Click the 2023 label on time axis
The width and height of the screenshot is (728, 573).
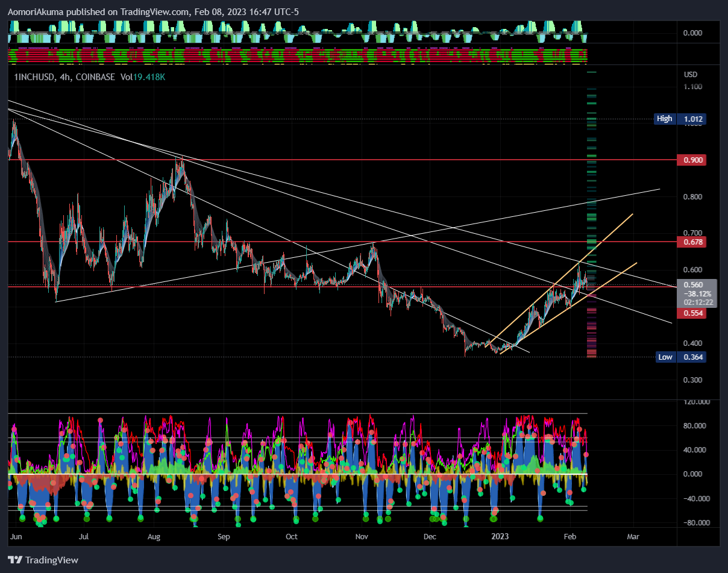[500, 536]
